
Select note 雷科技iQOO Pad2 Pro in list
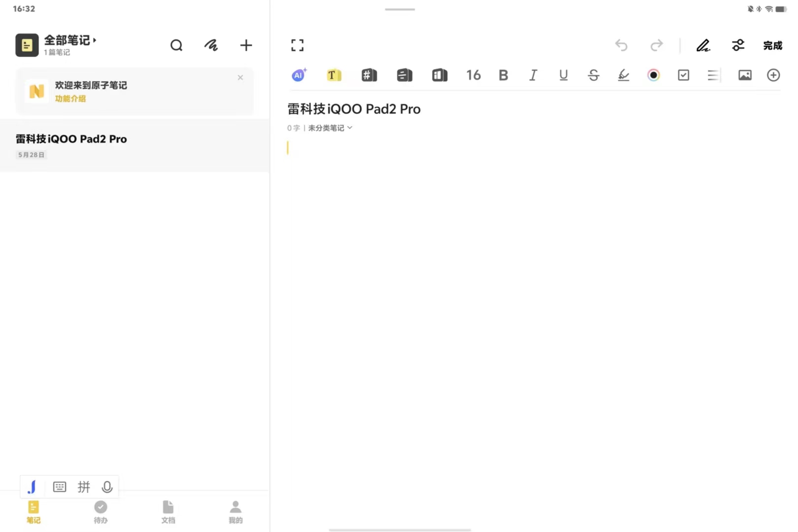click(x=134, y=145)
